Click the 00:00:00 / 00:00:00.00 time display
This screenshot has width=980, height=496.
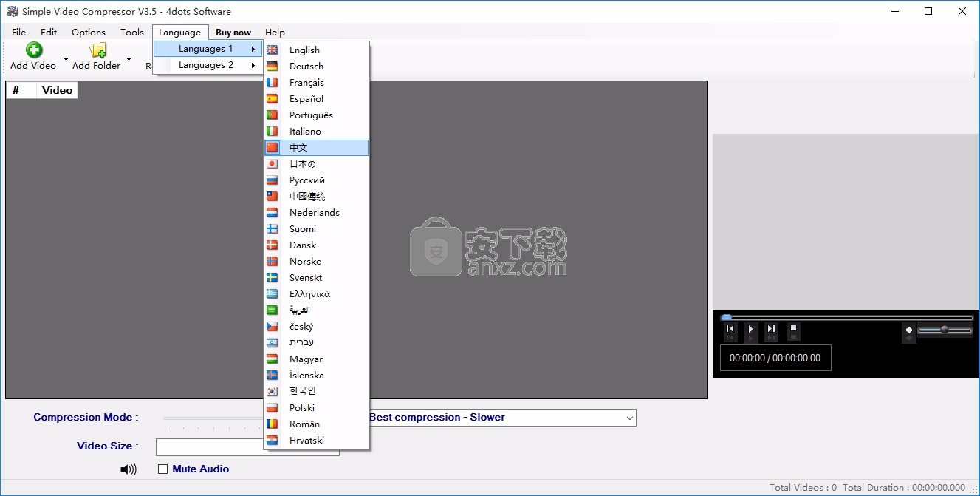(775, 358)
